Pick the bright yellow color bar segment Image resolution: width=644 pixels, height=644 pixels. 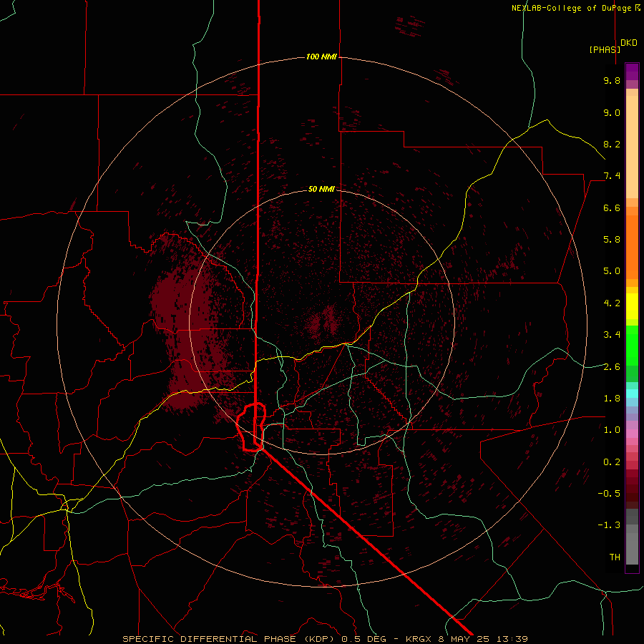point(632,306)
